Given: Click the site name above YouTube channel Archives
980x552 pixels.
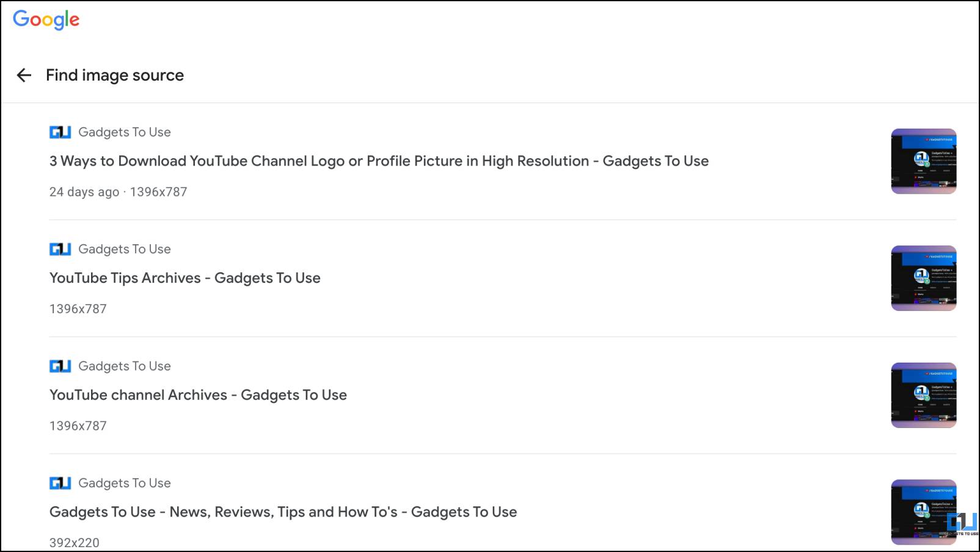Looking at the screenshot, I should pyautogui.click(x=125, y=366).
